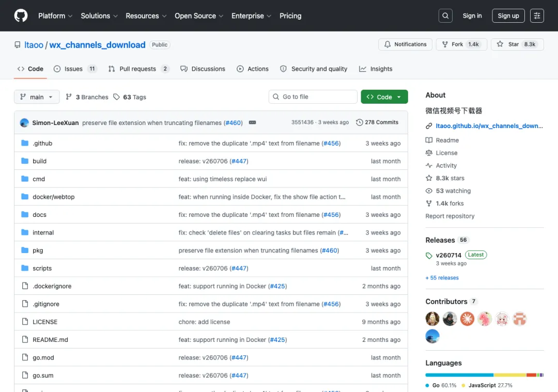Open the .github folder icon
The height and width of the screenshot is (392, 558).
25,143
